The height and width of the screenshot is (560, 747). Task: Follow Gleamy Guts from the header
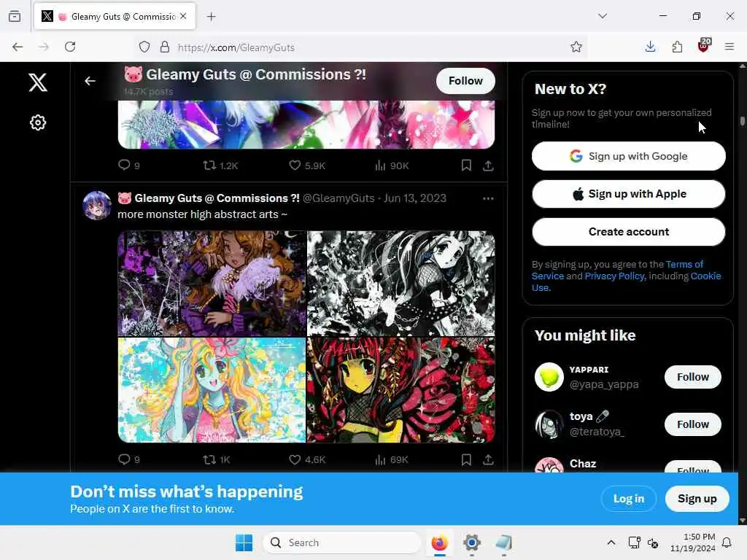(x=465, y=81)
